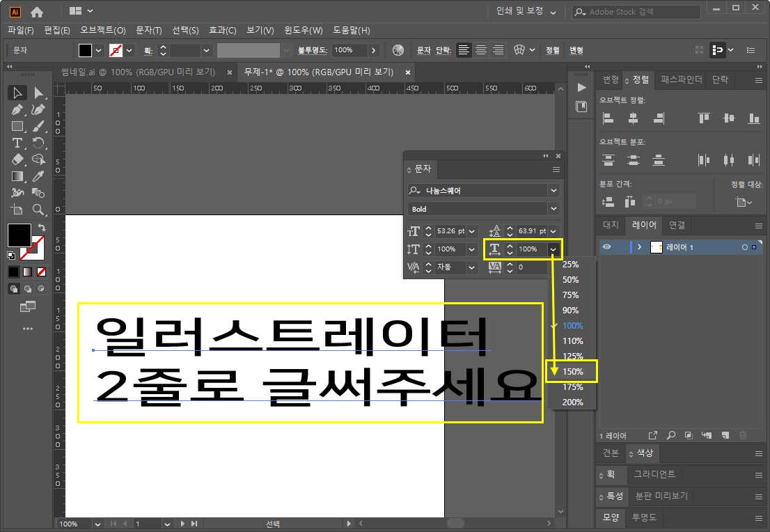Select the Artboard tool
770x532 pixels.
click(17, 210)
